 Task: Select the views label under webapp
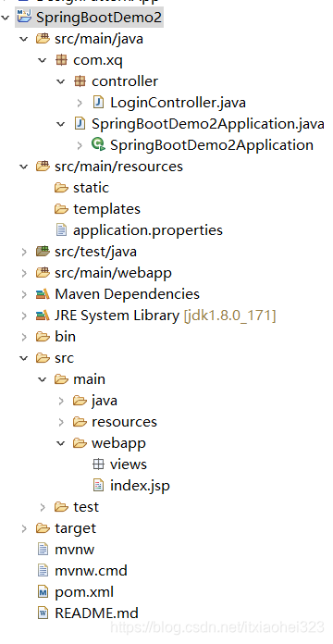click(129, 464)
